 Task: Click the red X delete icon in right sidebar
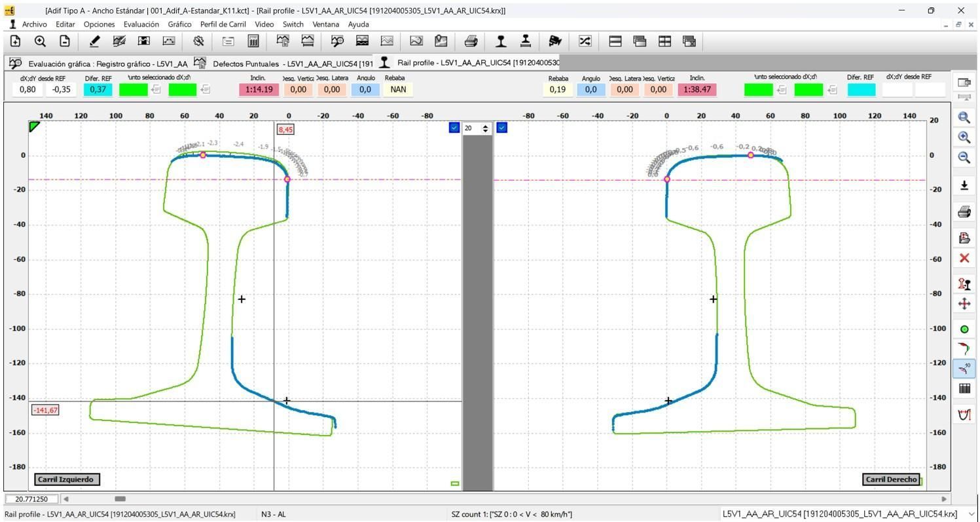(964, 258)
